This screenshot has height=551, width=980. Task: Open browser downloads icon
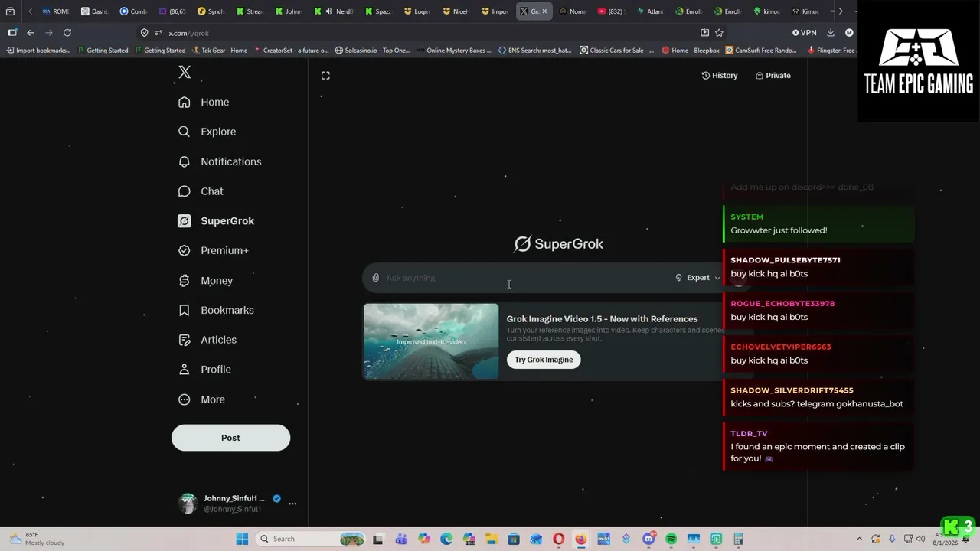831,33
